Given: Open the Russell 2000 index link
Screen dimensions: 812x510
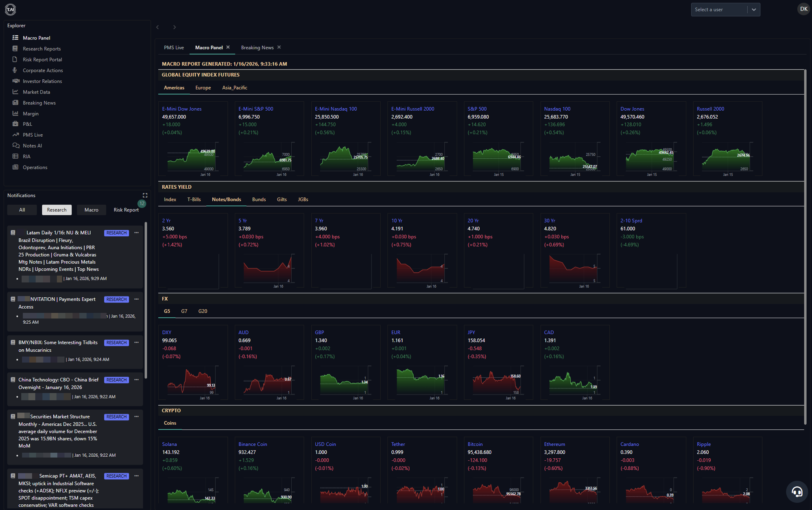Looking at the screenshot, I should (x=710, y=109).
